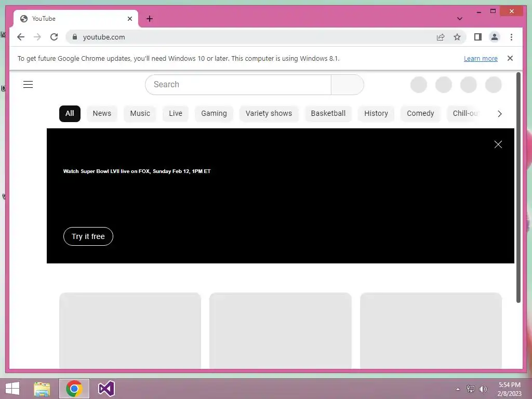This screenshot has height=399, width=532.
Task: Select the All filter chip
Action: (70, 113)
